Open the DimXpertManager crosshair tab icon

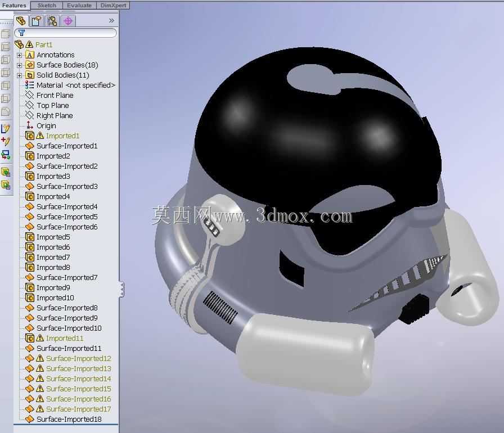(68, 21)
